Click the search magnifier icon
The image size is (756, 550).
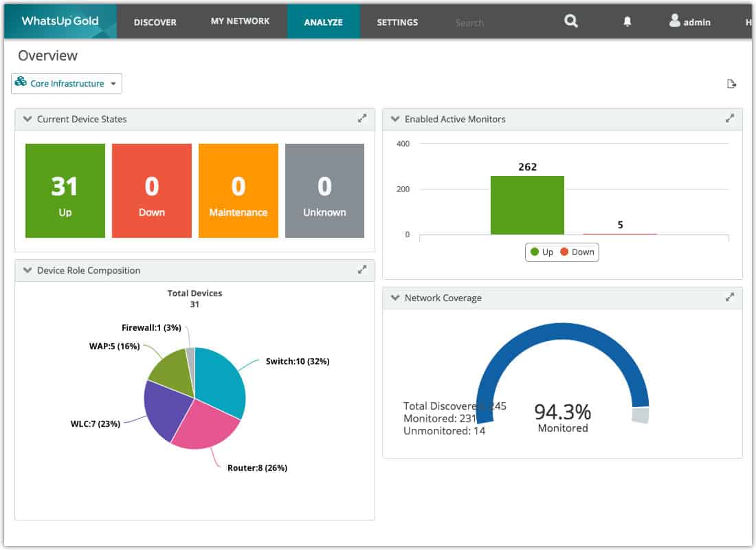pos(571,21)
